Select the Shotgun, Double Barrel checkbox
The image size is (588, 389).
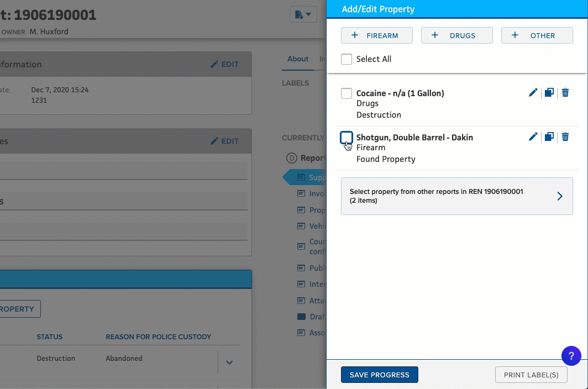tap(347, 137)
